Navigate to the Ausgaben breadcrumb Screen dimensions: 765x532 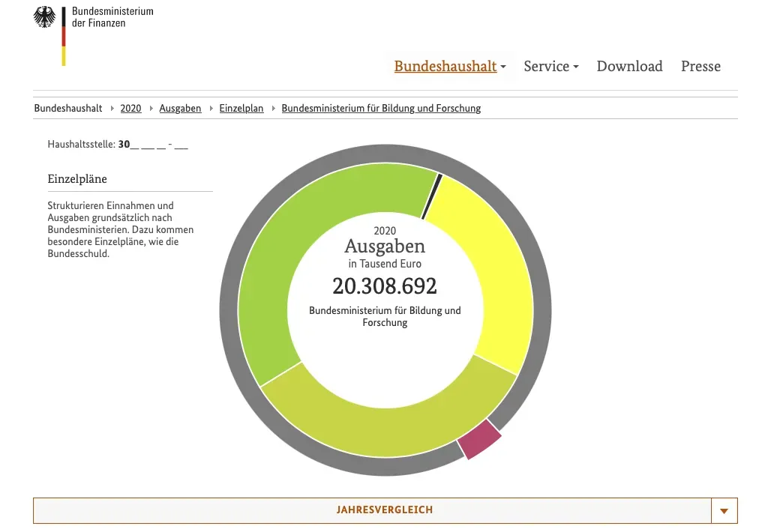click(x=180, y=109)
